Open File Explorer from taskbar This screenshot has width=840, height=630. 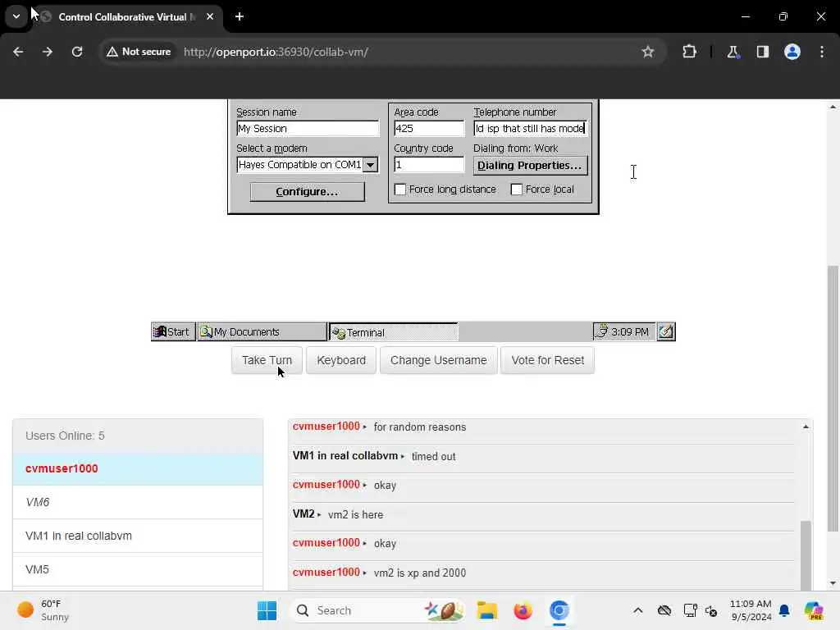pyautogui.click(x=487, y=610)
